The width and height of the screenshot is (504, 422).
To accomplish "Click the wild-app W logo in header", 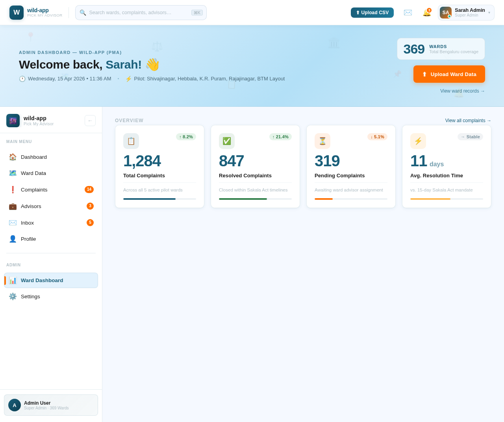I will pyautogui.click(x=17, y=13).
